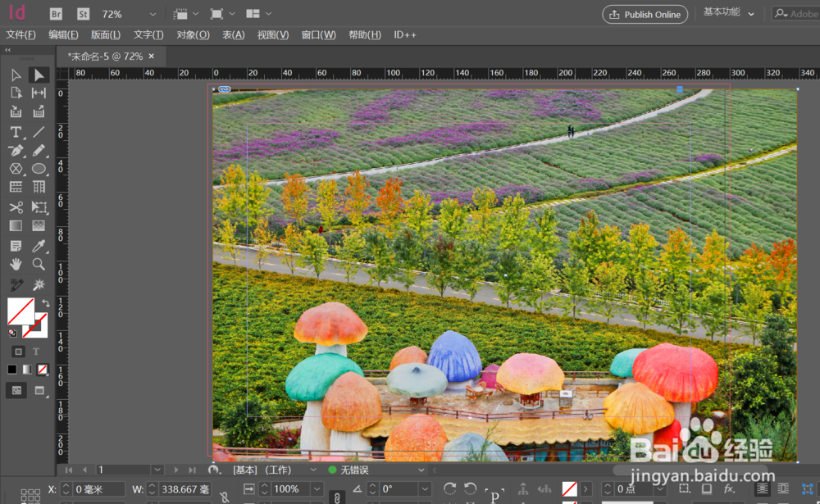The image size is (820, 504).
Task: Select the Gradient Feather tool
Action: [39, 226]
